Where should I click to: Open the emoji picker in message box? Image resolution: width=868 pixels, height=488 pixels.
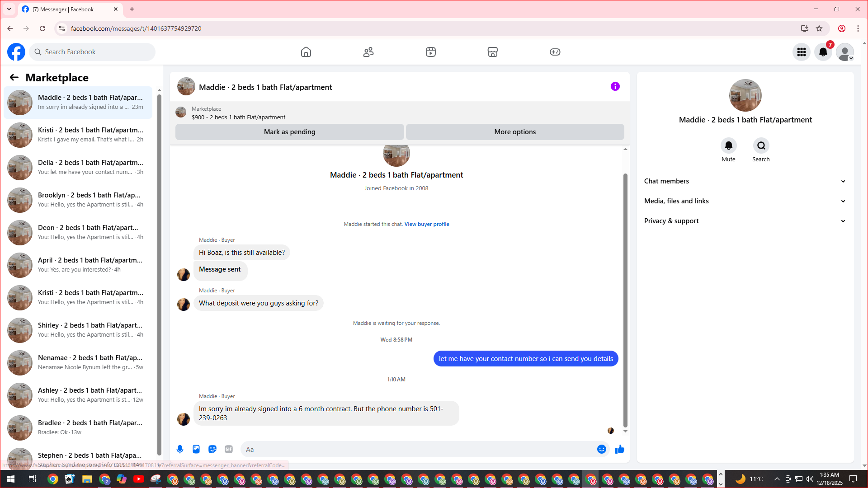601,449
